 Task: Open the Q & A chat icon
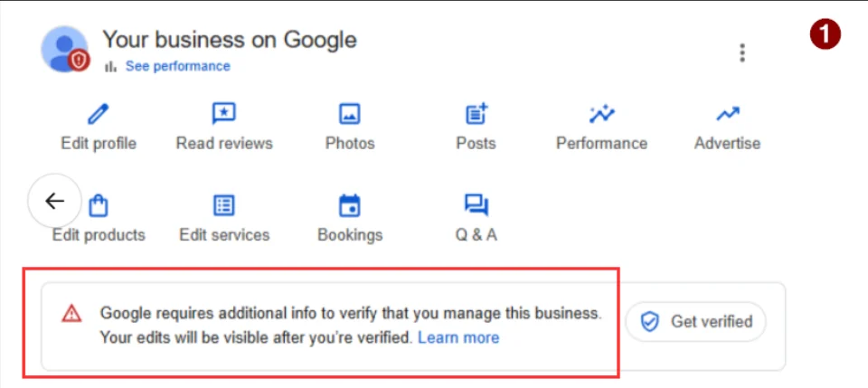pyautogui.click(x=476, y=206)
